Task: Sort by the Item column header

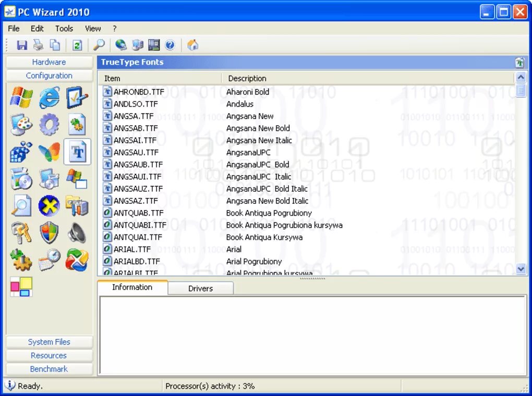Action: tap(160, 78)
